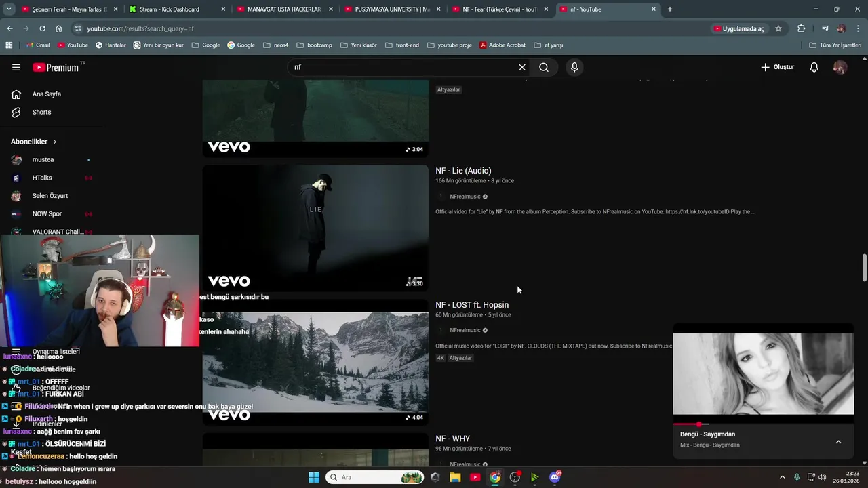The height and width of the screenshot is (488, 868).
Task: Open the tab search dropdown arrow
Action: point(9,9)
